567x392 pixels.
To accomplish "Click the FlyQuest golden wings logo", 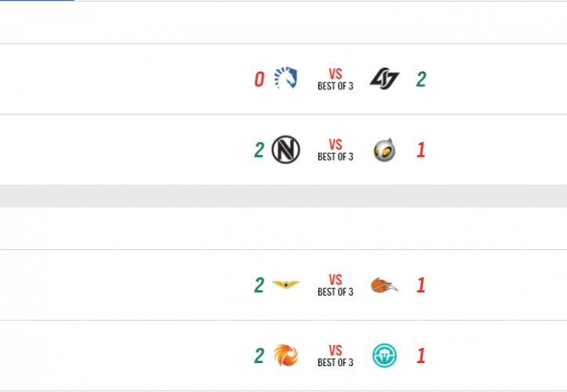I will 285,285.
